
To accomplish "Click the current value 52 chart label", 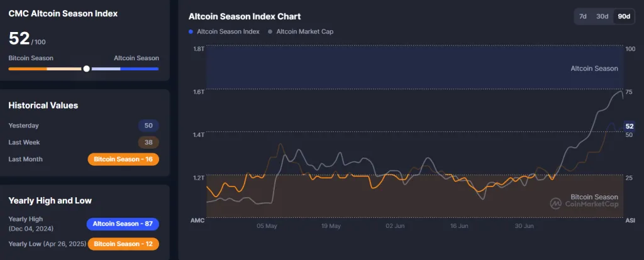I will (629, 126).
